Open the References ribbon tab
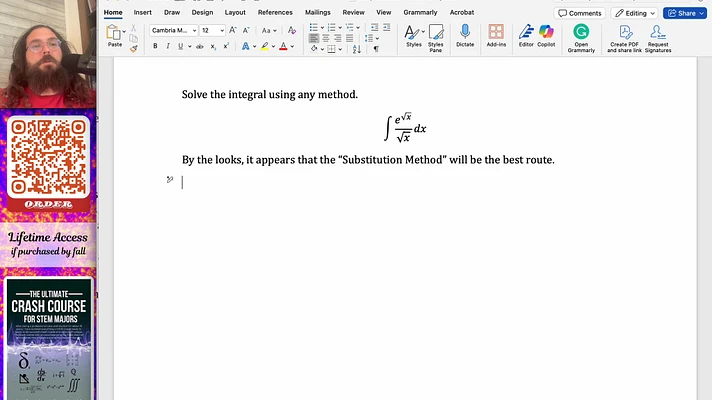The width and height of the screenshot is (712, 400). (275, 13)
